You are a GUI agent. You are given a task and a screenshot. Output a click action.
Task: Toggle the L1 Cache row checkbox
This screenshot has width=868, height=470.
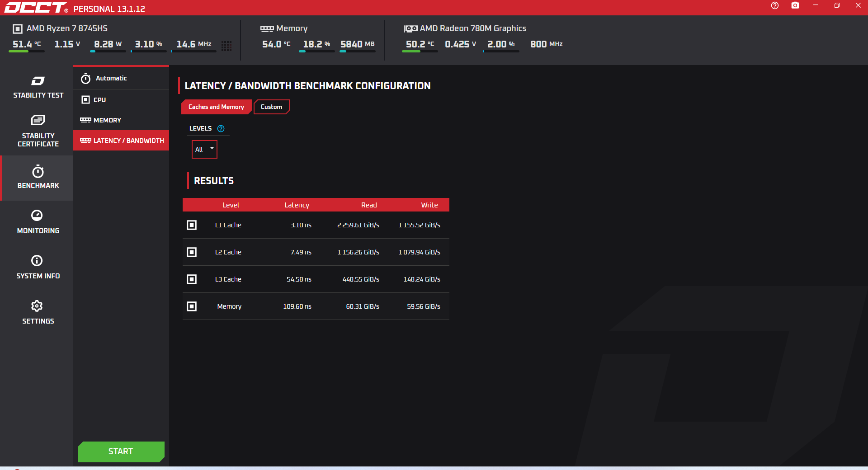192,225
